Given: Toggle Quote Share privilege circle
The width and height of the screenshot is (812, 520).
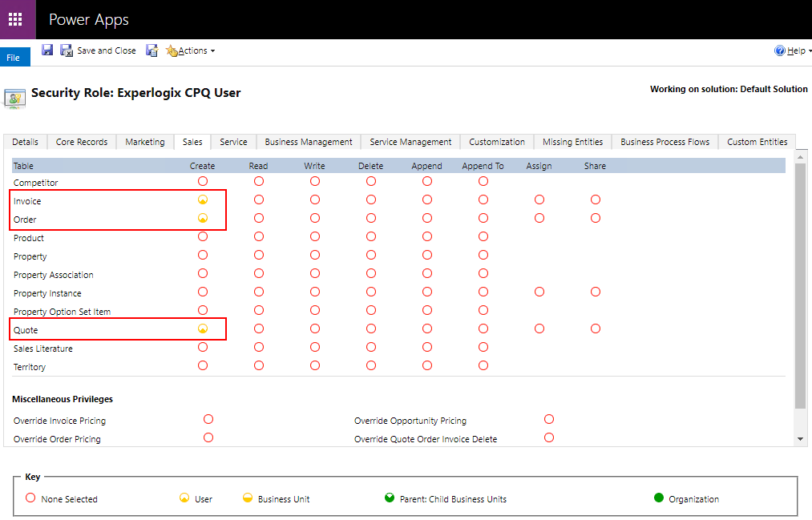Looking at the screenshot, I should [596, 329].
